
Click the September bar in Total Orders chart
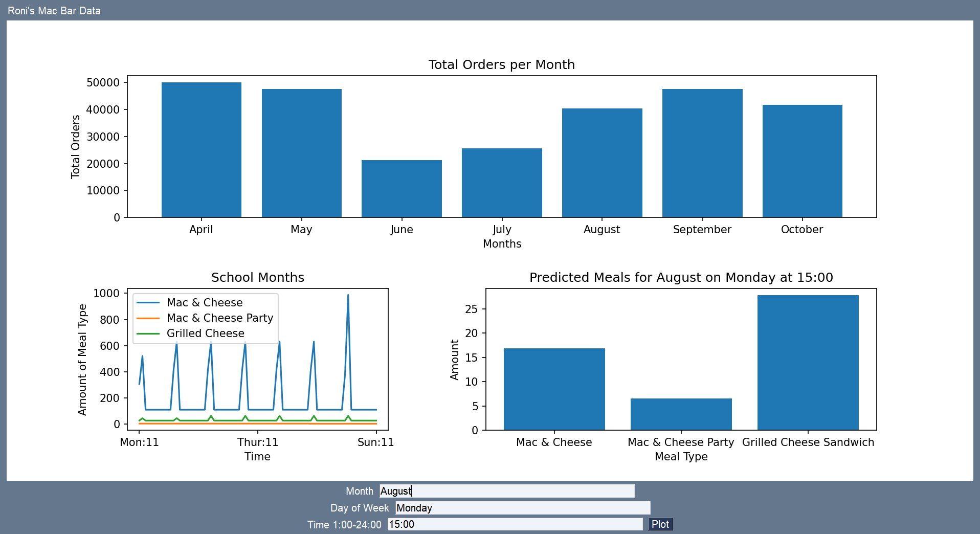point(702,153)
